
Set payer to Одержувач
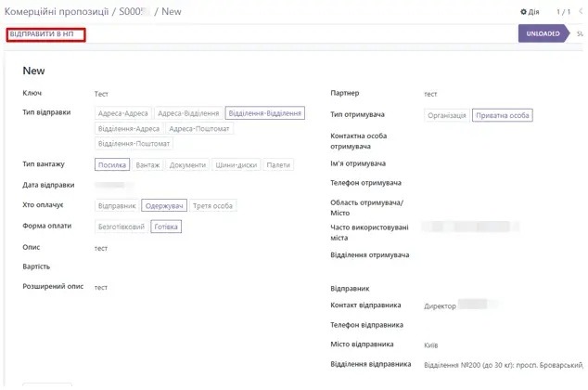click(164, 205)
